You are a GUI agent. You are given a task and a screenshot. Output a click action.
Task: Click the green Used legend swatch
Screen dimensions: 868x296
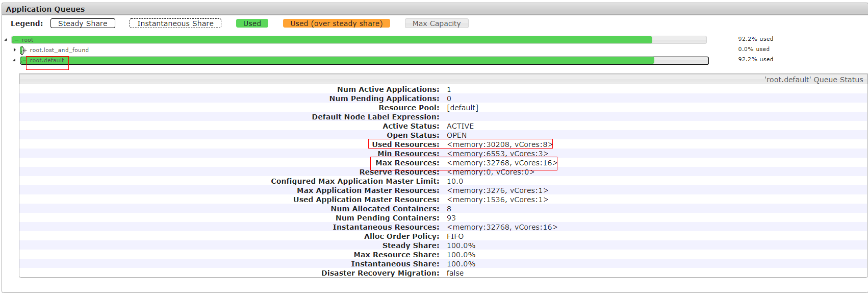click(252, 23)
